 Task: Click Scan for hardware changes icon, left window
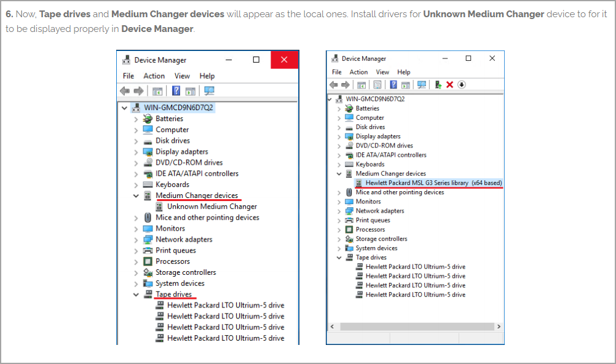pyautogui.click(x=209, y=91)
